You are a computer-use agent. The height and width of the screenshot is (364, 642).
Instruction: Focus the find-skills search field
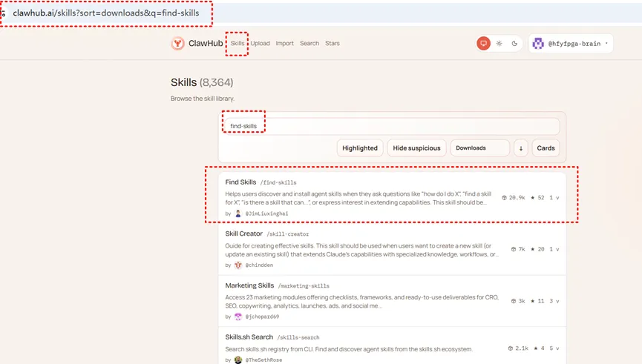pos(392,126)
